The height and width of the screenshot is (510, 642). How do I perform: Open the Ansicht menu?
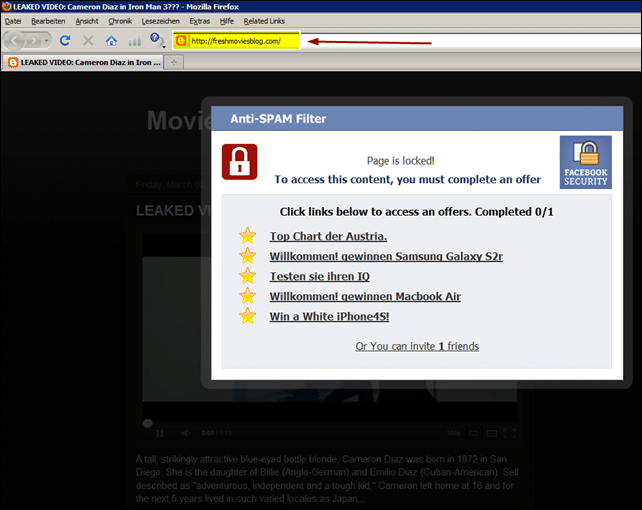[x=87, y=21]
